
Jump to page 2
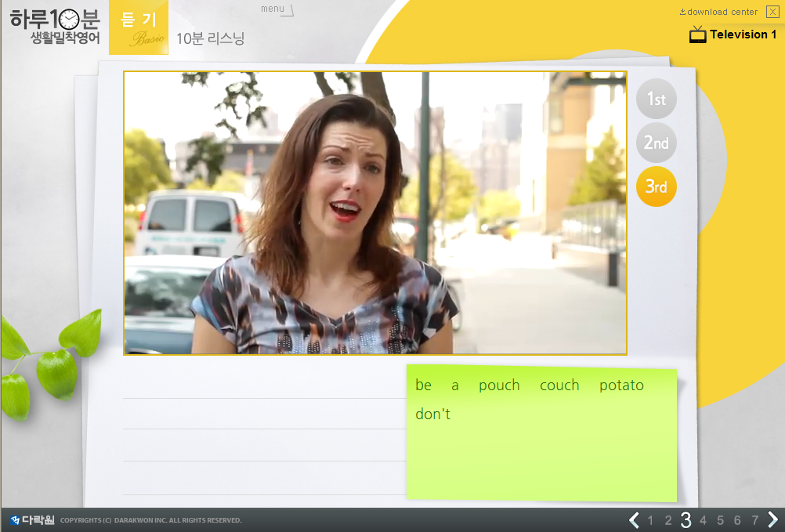pyautogui.click(x=668, y=520)
